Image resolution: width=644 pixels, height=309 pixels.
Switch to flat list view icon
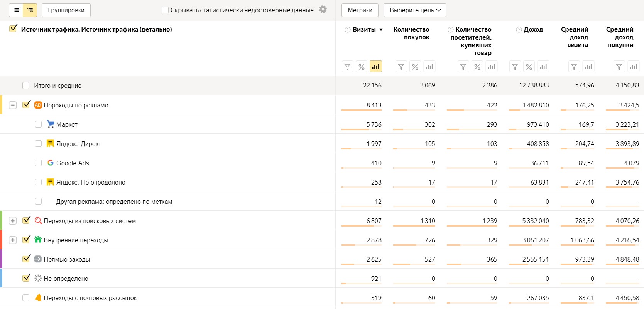coord(16,10)
